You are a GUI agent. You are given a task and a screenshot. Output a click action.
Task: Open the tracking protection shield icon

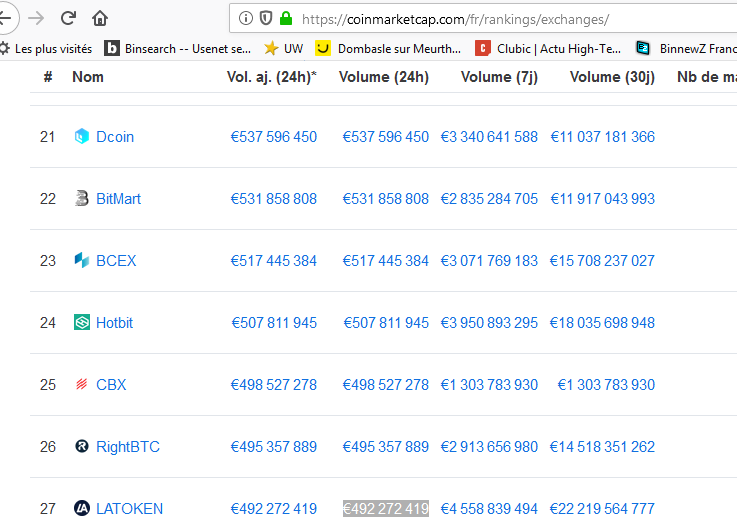[266, 18]
